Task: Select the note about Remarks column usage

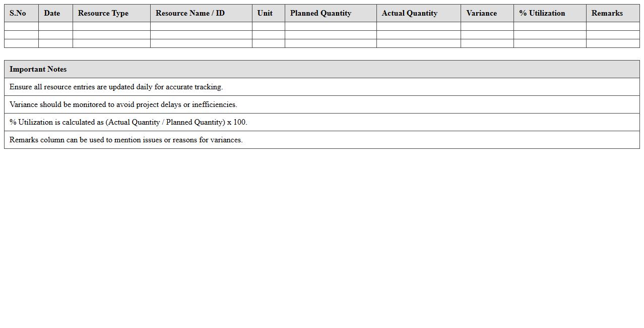Action: click(x=126, y=140)
